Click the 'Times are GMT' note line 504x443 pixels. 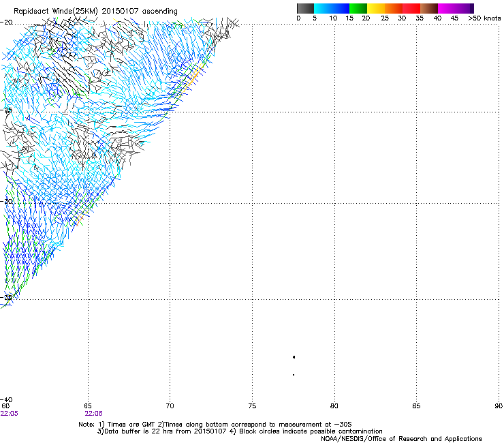(215, 425)
